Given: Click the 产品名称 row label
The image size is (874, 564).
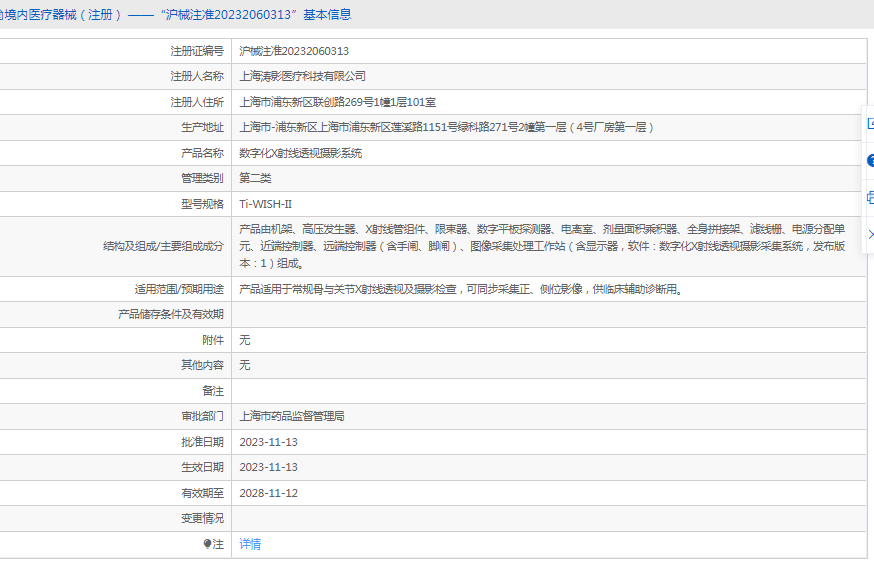Looking at the screenshot, I should pos(202,153).
